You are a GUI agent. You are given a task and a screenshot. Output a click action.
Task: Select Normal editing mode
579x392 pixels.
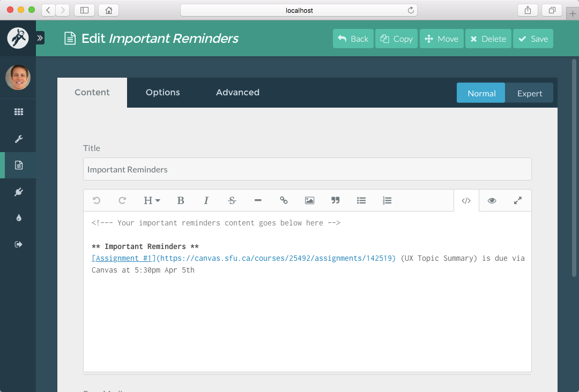pyautogui.click(x=481, y=93)
